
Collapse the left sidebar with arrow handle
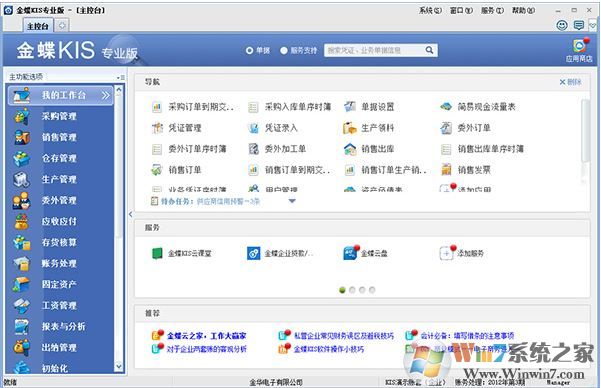click(130, 214)
